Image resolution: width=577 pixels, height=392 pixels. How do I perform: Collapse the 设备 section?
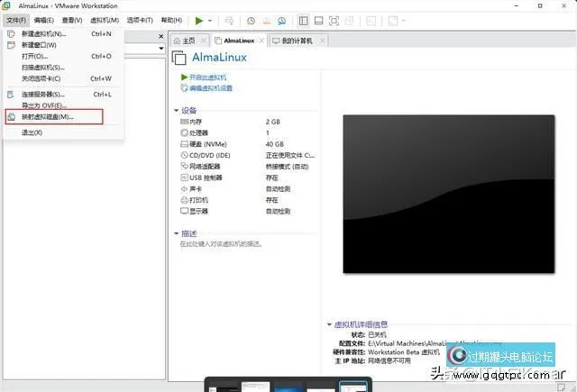[177, 110]
